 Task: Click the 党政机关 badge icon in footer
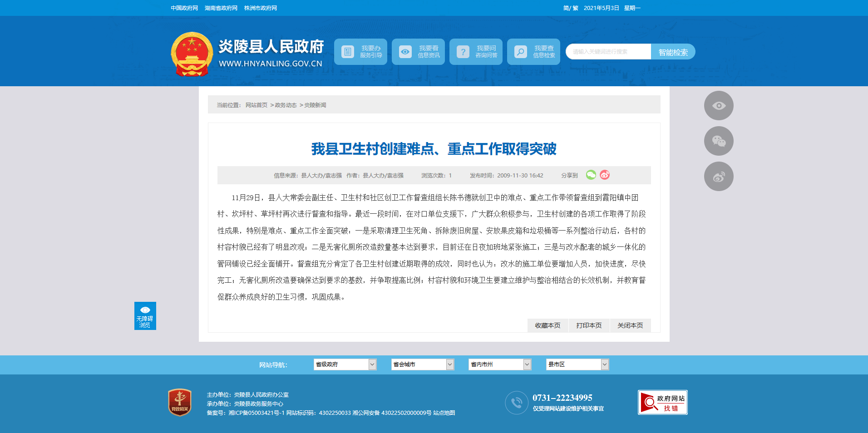pyautogui.click(x=180, y=402)
